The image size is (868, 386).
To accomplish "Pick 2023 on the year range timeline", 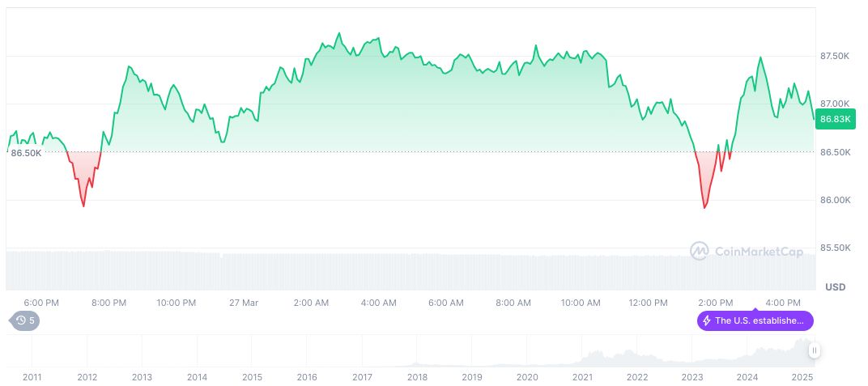I will 692,377.
